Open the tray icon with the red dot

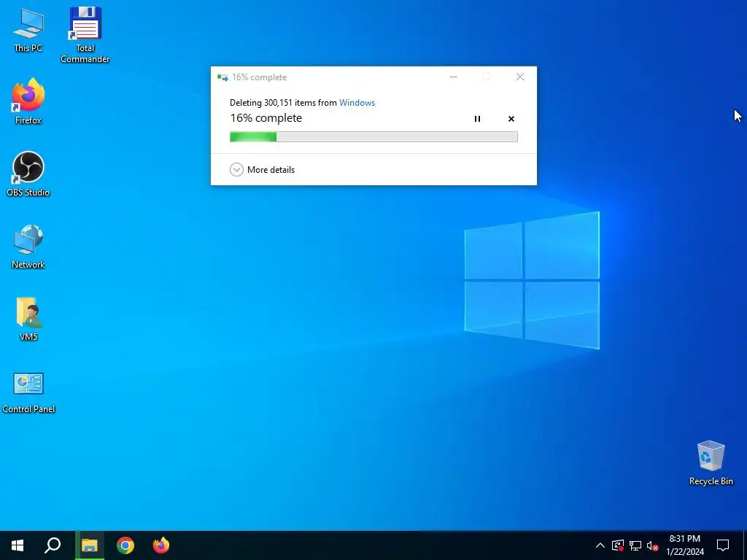click(x=618, y=545)
